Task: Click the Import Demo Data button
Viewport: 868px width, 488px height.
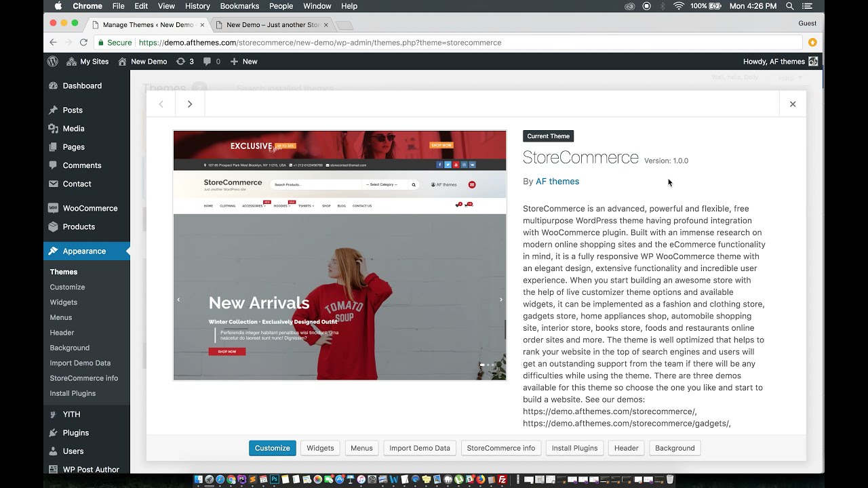Action: pos(420,448)
